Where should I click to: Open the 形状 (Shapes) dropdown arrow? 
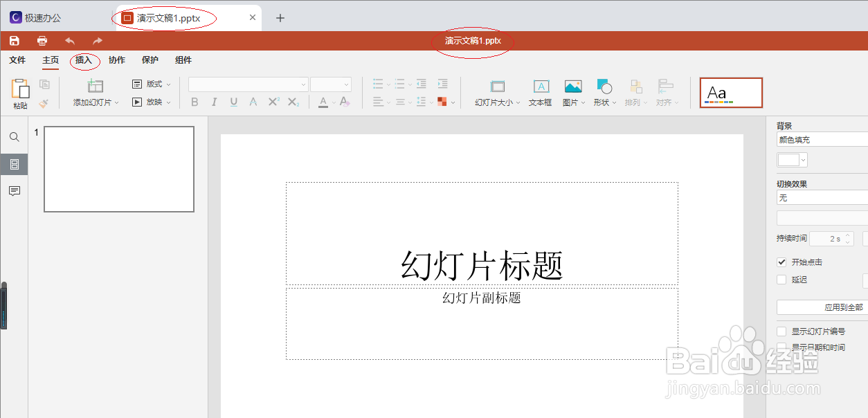(613, 102)
